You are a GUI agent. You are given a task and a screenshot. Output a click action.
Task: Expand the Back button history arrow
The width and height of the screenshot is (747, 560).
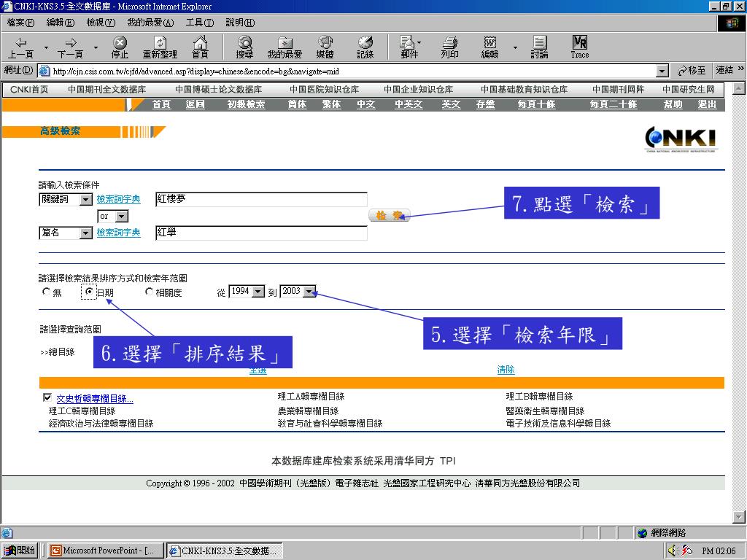click(46, 47)
